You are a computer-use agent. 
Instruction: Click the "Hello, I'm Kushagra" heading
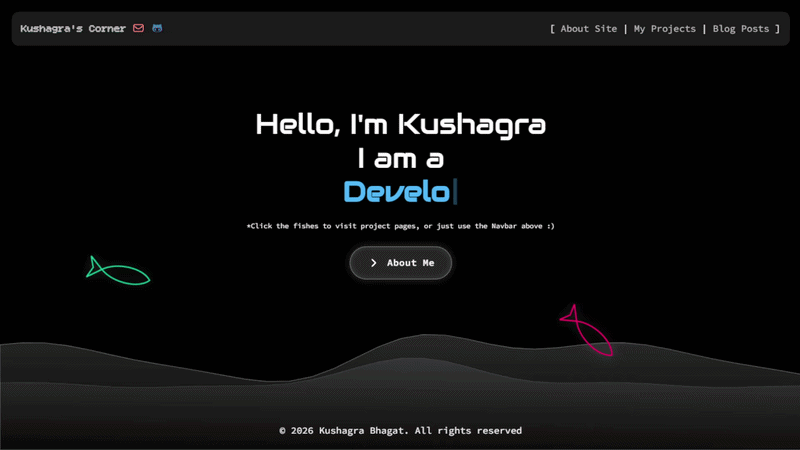tap(401, 125)
